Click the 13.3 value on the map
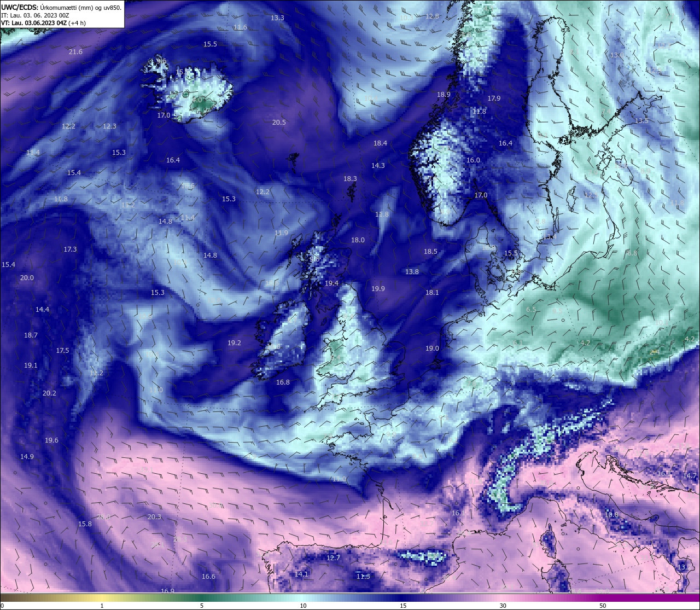This screenshot has width=700, height=610. (277, 18)
